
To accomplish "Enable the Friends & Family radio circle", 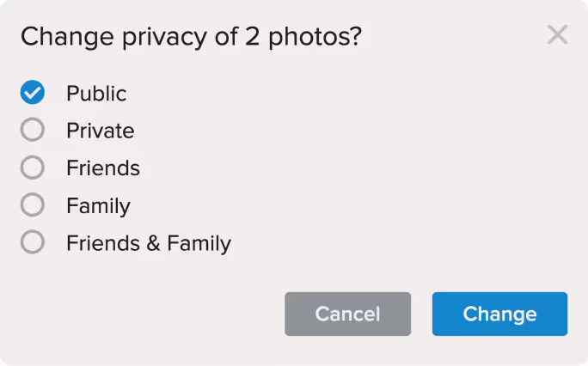I will click(x=33, y=243).
